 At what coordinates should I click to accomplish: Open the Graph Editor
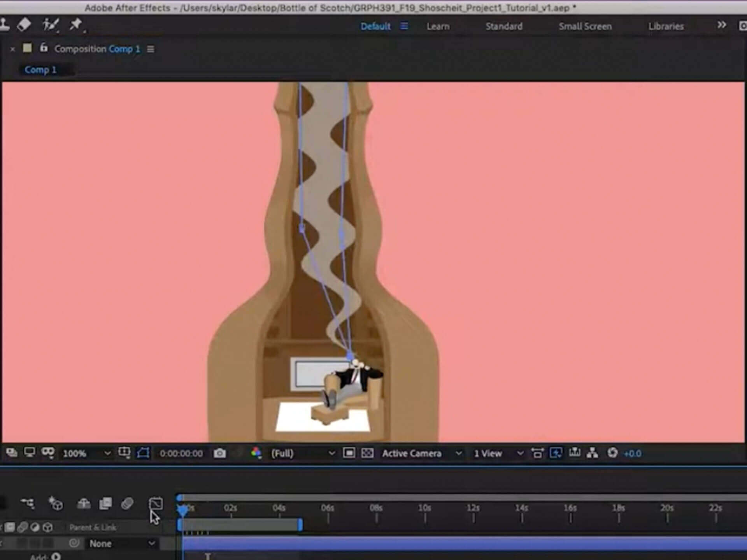tap(156, 504)
